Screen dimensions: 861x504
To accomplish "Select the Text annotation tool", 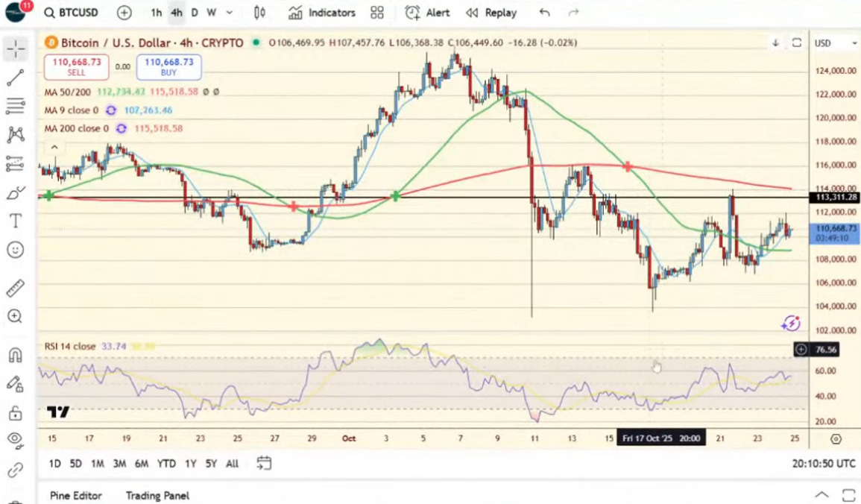I will 16,221.
